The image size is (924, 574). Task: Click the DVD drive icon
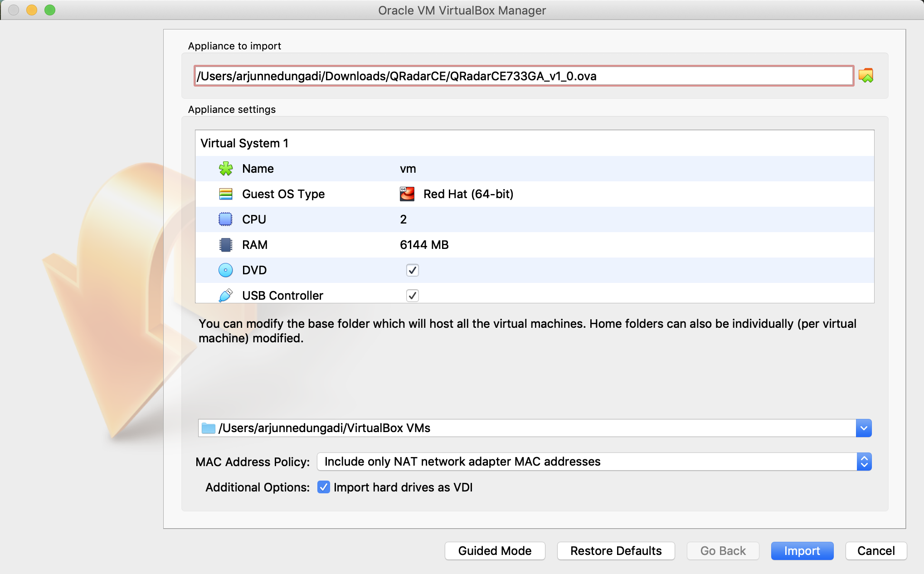click(225, 269)
